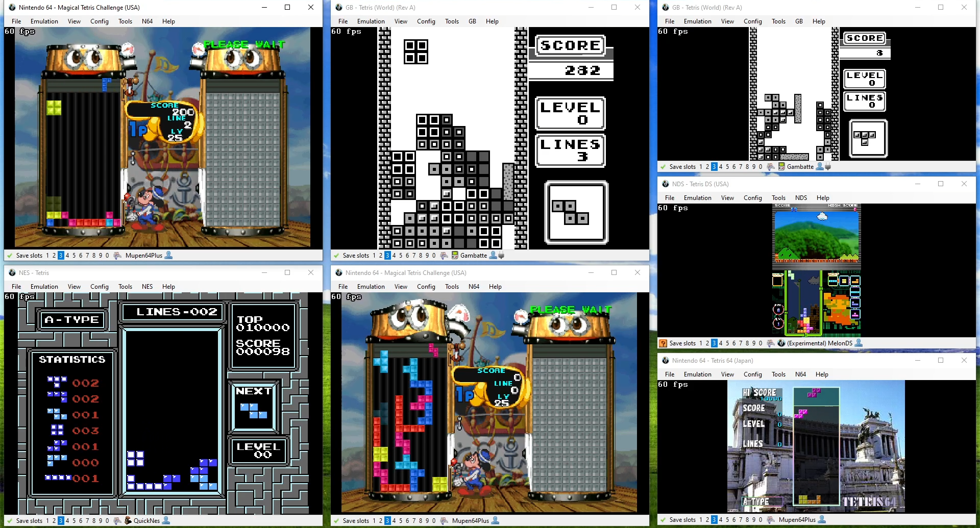Click the green checkmark icon in NES Tetris window
Image resolution: width=980 pixels, height=528 pixels.
pos(9,521)
